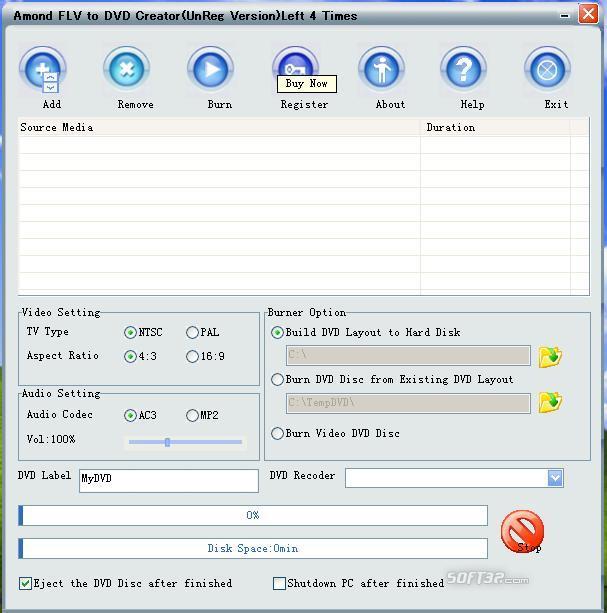The image size is (607, 613).
Task: Open the About icon
Action: pos(382,70)
